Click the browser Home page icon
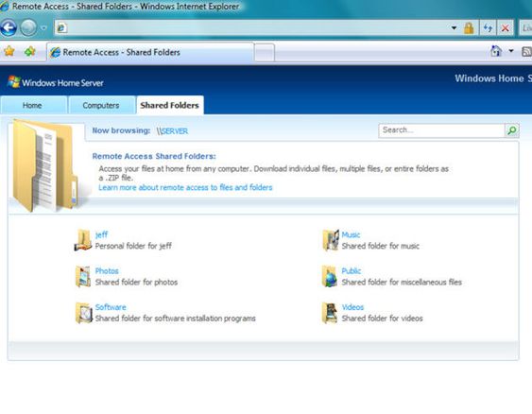 tap(496, 51)
